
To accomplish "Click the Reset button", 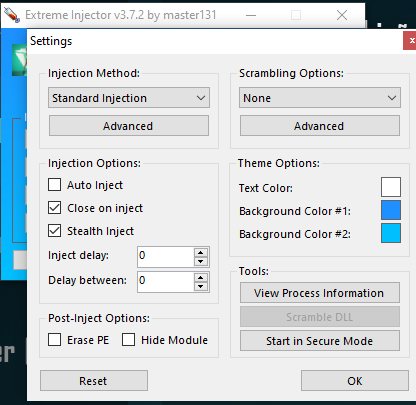I will point(94,380).
